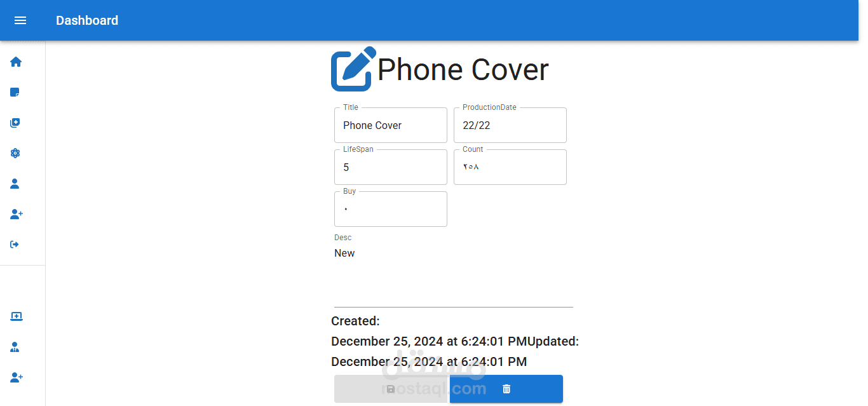Click the bottom add-user icon in sidebar
Image resolution: width=868 pixels, height=406 pixels.
[x=17, y=377]
